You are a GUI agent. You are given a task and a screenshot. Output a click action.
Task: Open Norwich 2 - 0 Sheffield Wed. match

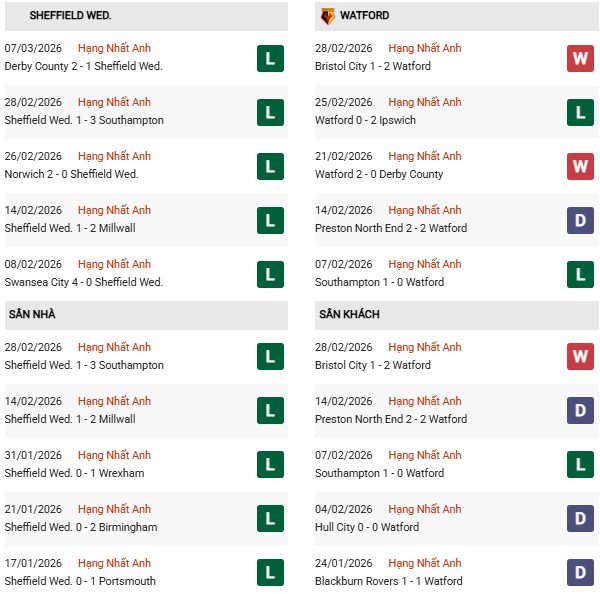click(x=71, y=174)
